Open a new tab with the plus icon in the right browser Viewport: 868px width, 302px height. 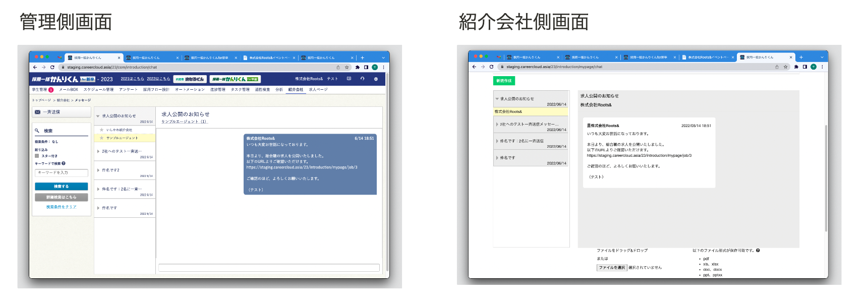coord(801,57)
